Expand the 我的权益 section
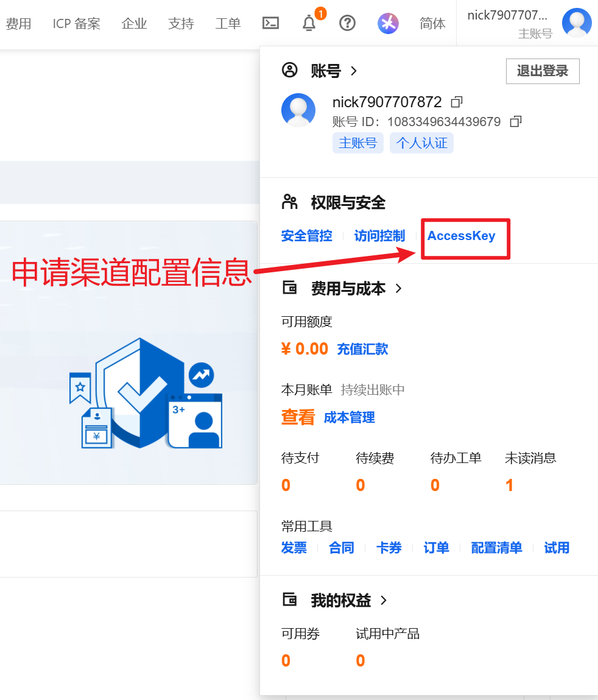Screen dimensions: 598x700 coord(384,601)
